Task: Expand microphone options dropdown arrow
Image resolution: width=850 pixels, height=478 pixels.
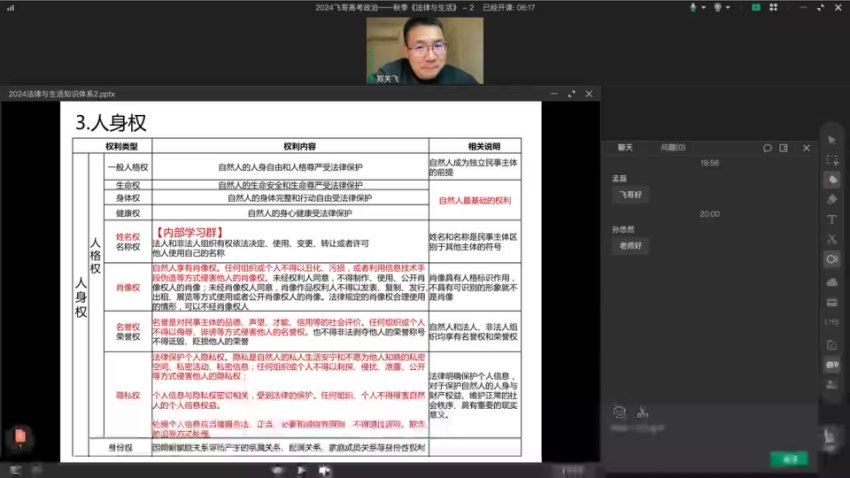Action: 705,7
